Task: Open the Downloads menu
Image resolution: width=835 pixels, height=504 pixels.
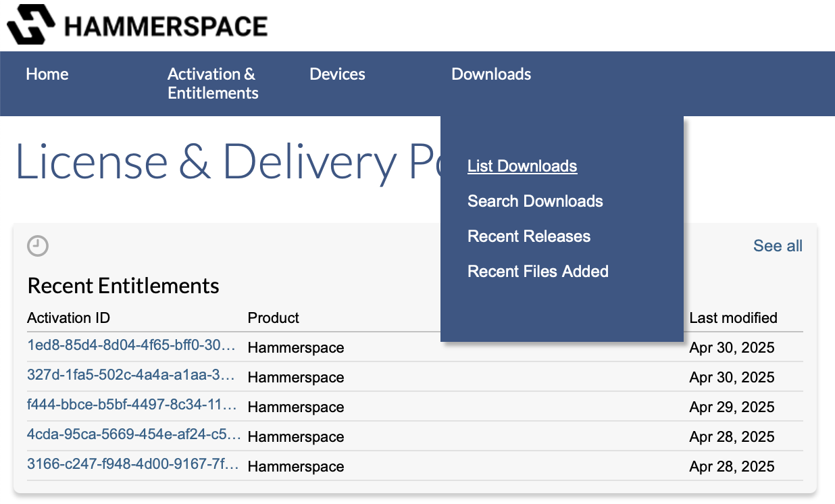Action: click(491, 74)
